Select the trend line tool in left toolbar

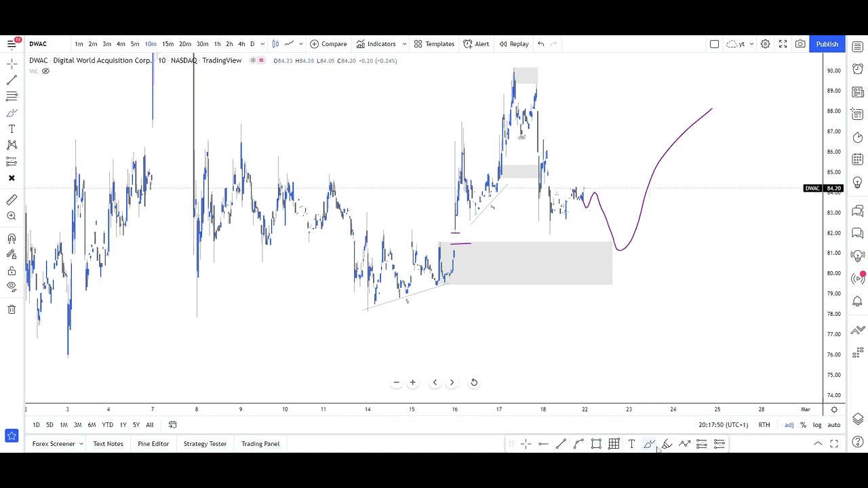12,80
